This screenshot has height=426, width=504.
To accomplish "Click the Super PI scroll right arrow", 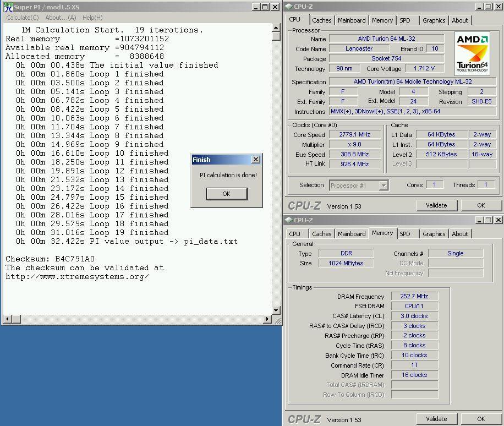I will point(267,319).
